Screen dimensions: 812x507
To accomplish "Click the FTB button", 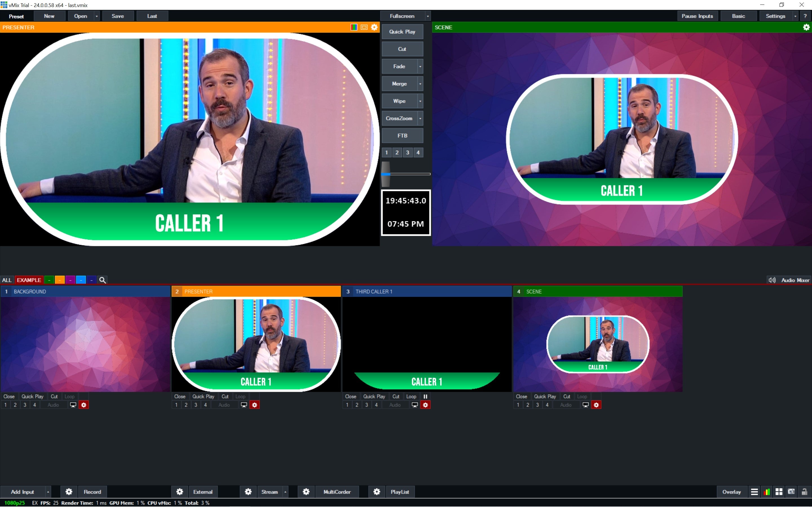I will (402, 135).
